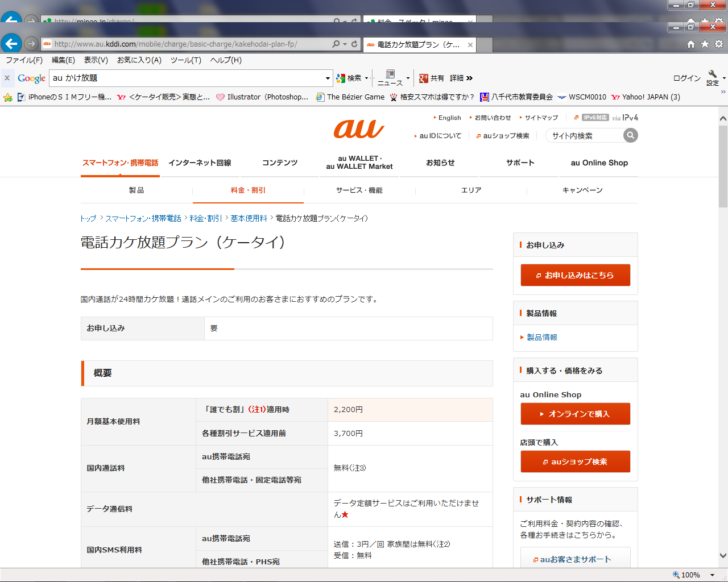Click the お申し込みはこちら button

(576, 275)
